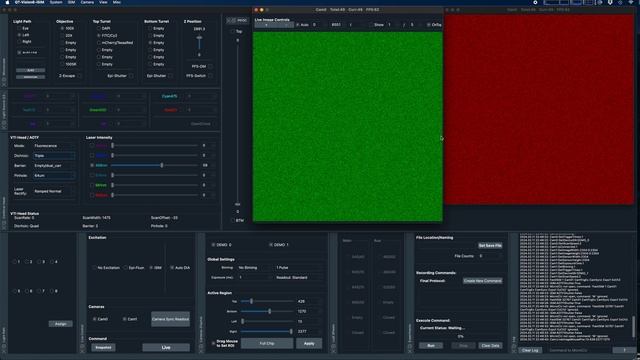640x360 pixels.
Task: Click the Clear Data button
Action: coord(490,346)
